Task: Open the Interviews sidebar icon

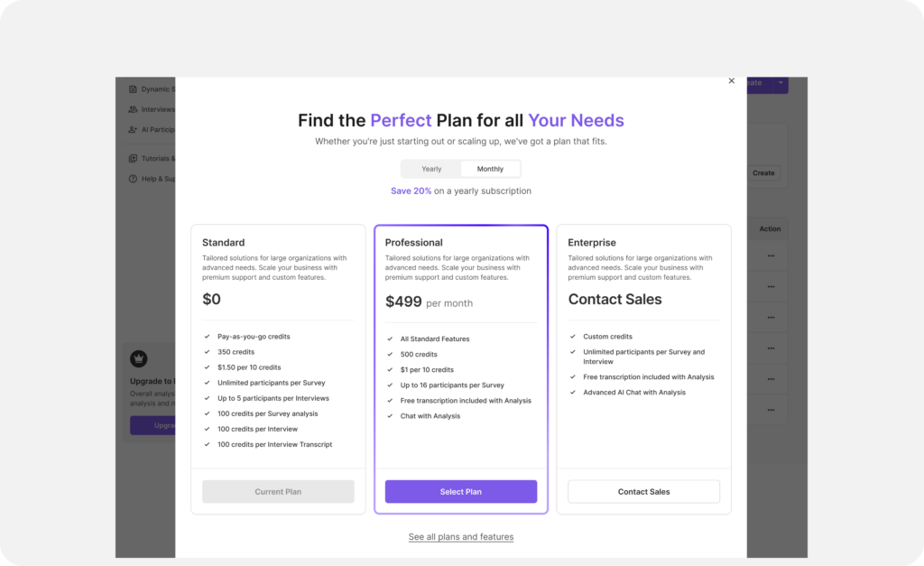Action: click(134, 109)
